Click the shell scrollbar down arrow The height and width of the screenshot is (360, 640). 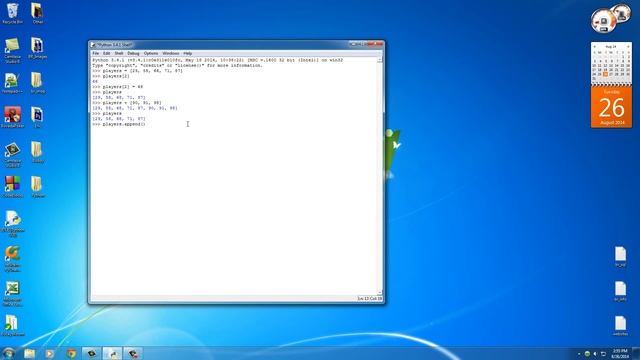(x=380, y=293)
